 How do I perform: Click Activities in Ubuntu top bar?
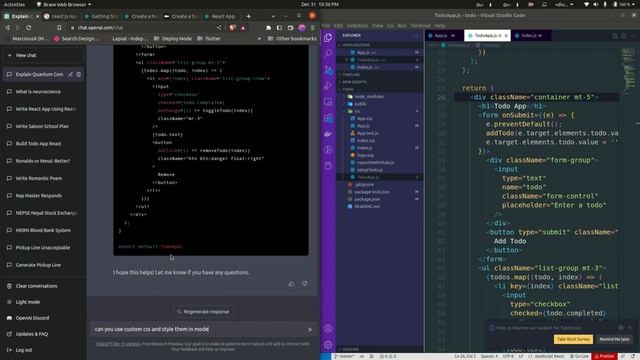tap(14, 4)
